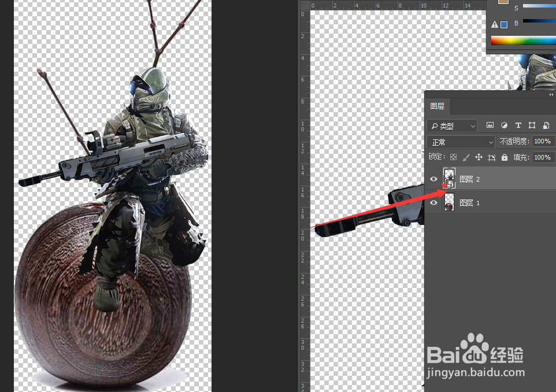The height and width of the screenshot is (392, 556).
Task: Click the blue in-gamut color swatch
Action: pyautogui.click(x=504, y=24)
